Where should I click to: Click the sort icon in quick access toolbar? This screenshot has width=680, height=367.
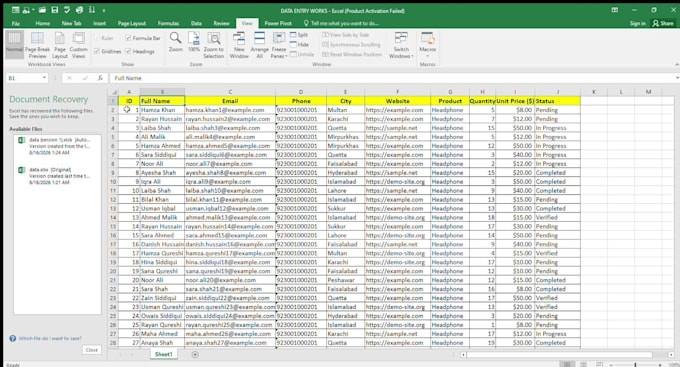click(x=92, y=10)
